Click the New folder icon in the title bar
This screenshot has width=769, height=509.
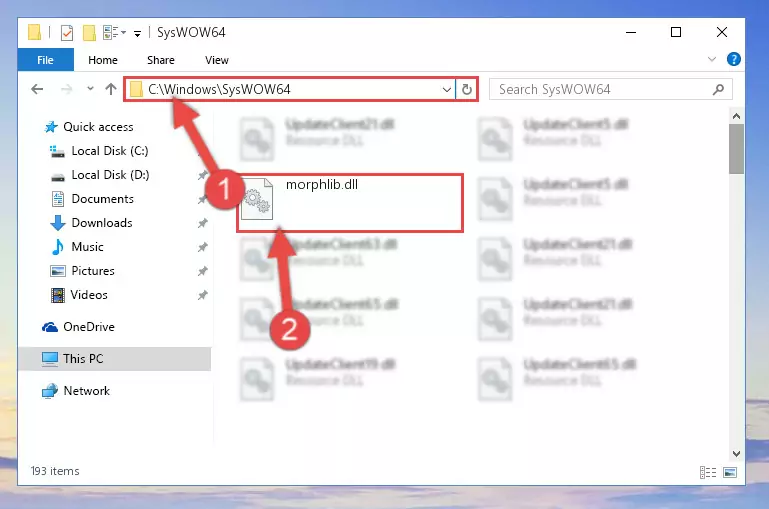[x=89, y=33]
